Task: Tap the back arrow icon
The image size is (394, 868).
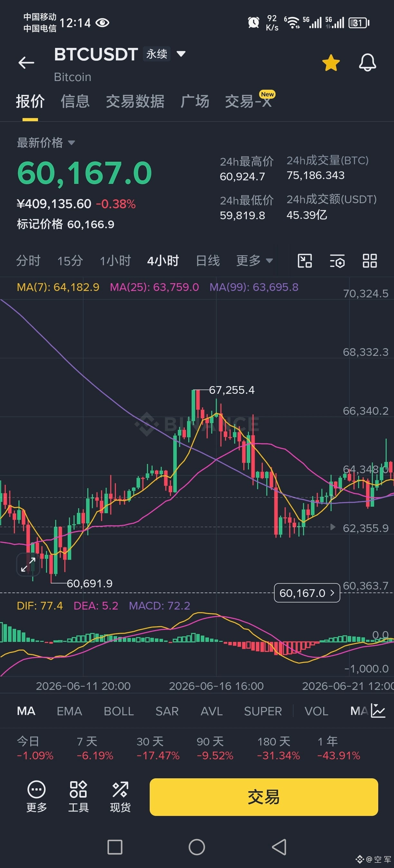Action: click(26, 63)
